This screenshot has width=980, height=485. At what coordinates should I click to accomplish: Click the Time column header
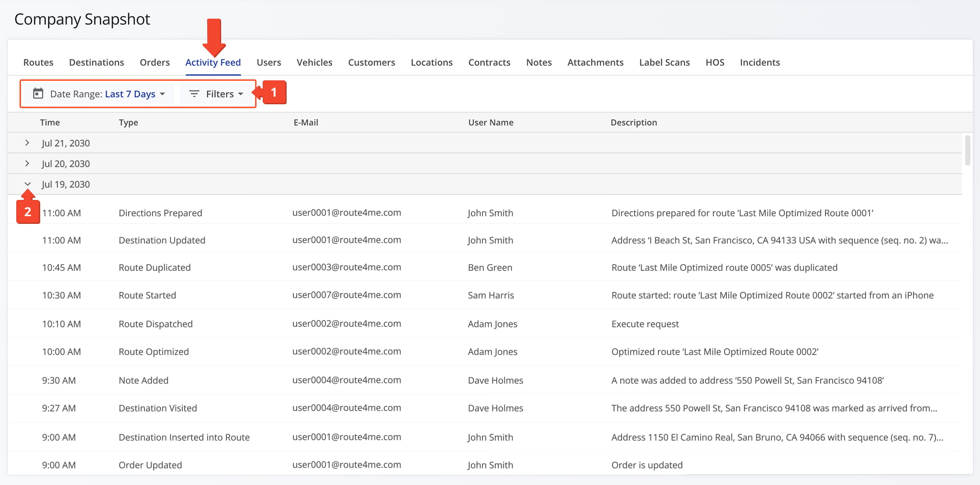(x=50, y=122)
